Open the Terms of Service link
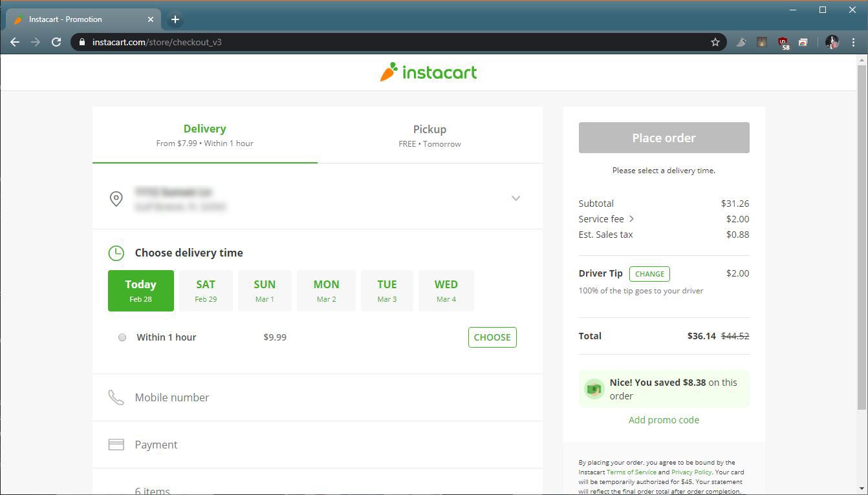 pos(631,472)
